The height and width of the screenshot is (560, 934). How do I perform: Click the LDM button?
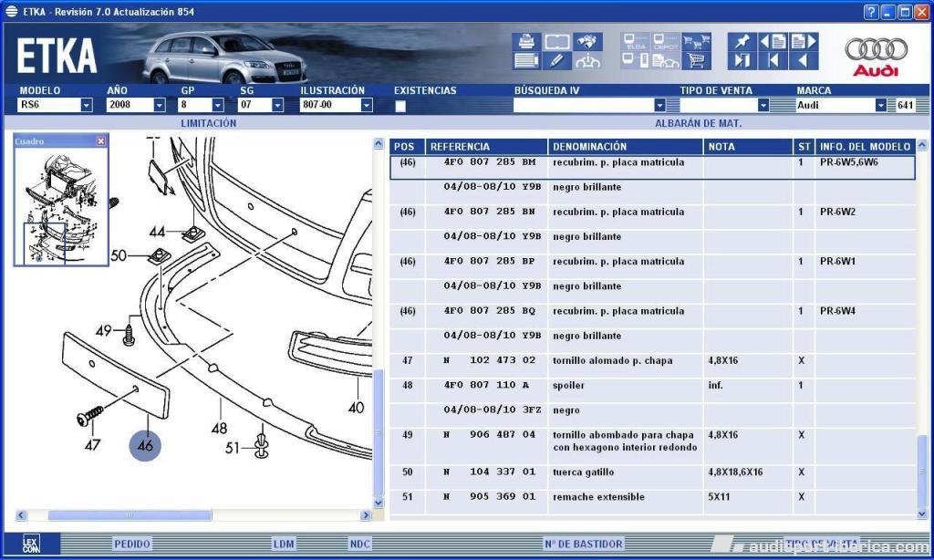pos(284,544)
